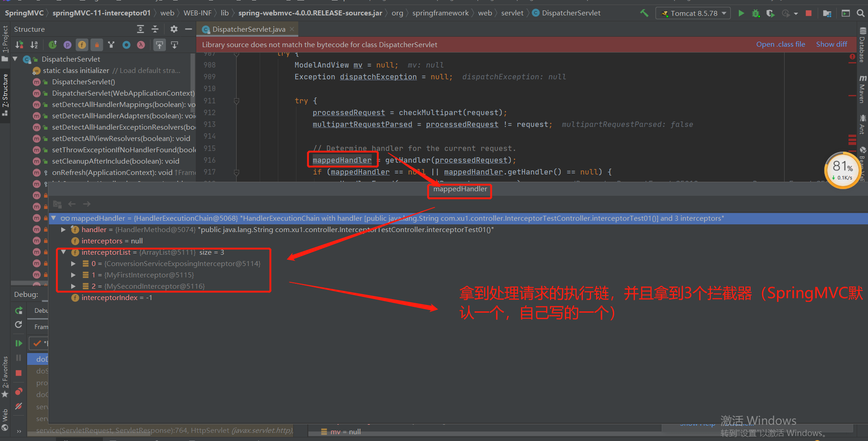Click the error indicator at editor top right
Viewport: 868px width, 441px height.
pyautogui.click(x=852, y=57)
